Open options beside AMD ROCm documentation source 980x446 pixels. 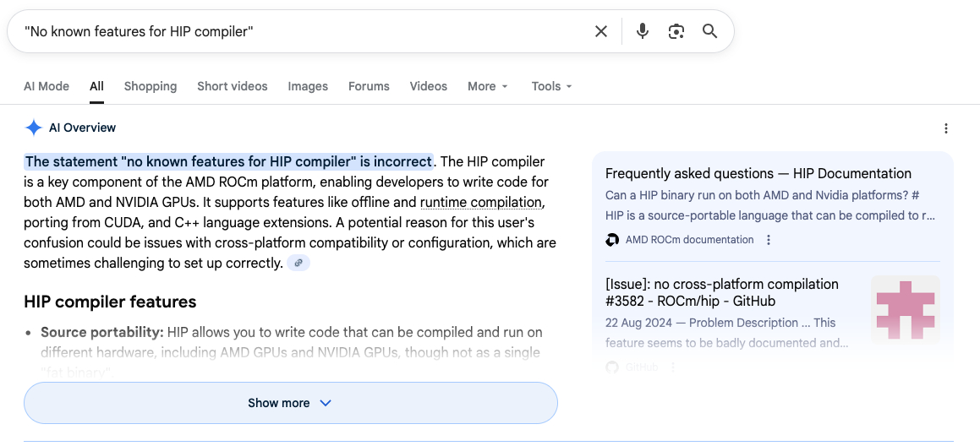pyautogui.click(x=769, y=240)
